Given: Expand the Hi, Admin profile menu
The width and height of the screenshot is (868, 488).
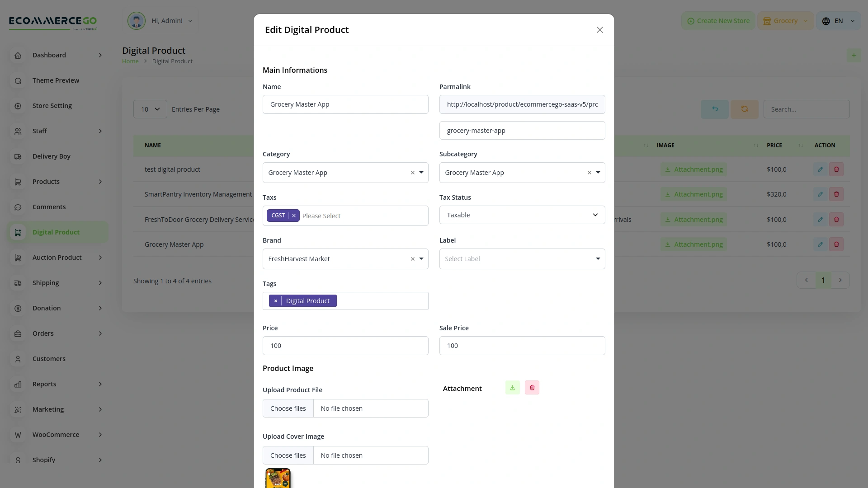Looking at the screenshot, I should 190,21.
